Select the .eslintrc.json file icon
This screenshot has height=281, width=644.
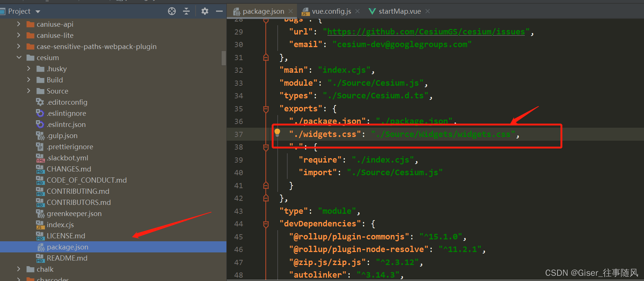click(40, 124)
